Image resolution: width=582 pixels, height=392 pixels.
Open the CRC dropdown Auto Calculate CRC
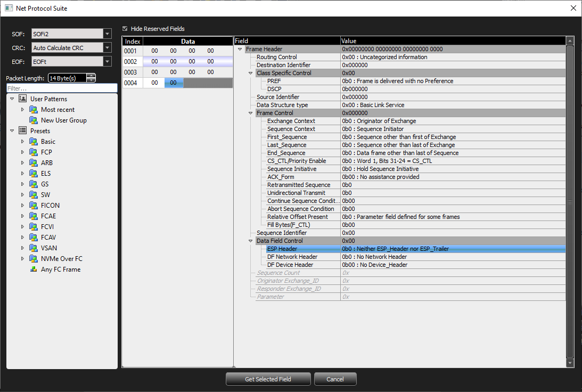click(x=71, y=47)
